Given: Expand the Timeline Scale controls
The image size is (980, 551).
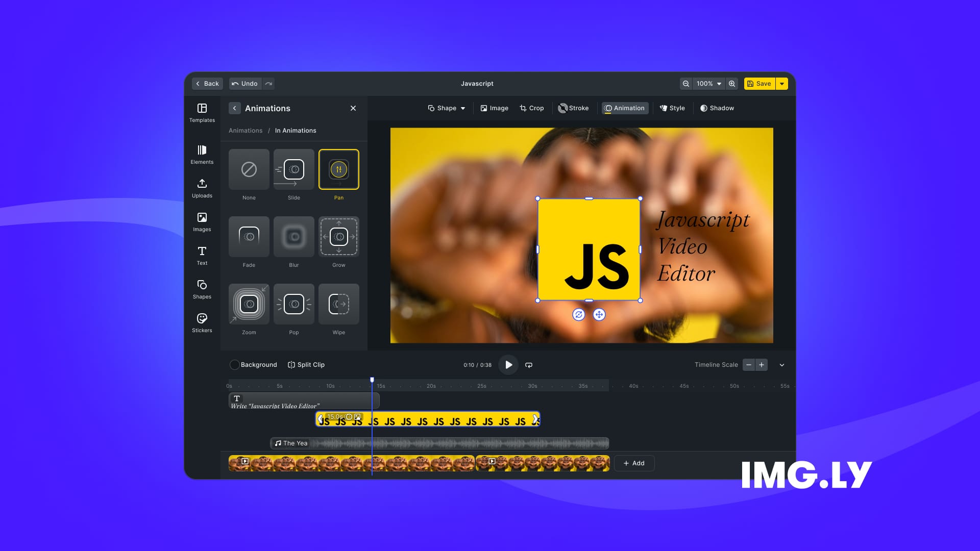Looking at the screenshot, I should (x=782, y=364).
